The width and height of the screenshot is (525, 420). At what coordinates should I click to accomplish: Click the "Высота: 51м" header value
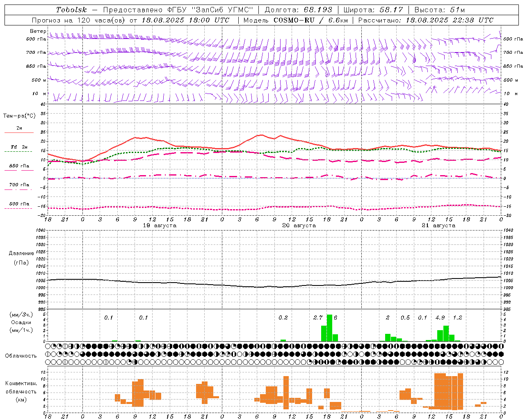coord(440,10)
